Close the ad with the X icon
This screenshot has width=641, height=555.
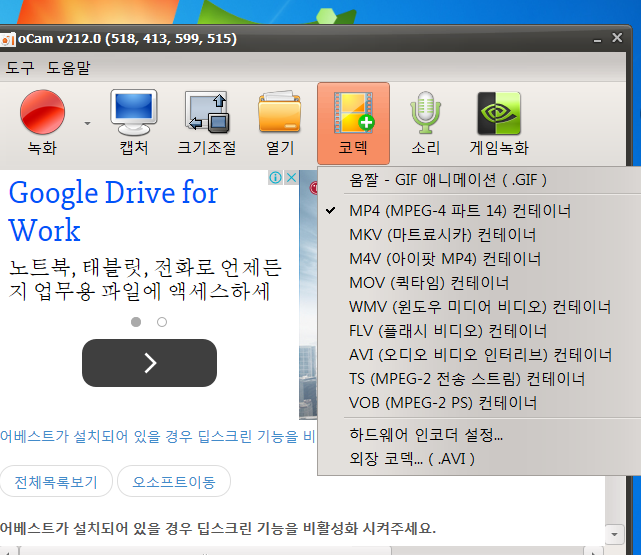coord(291,178)
